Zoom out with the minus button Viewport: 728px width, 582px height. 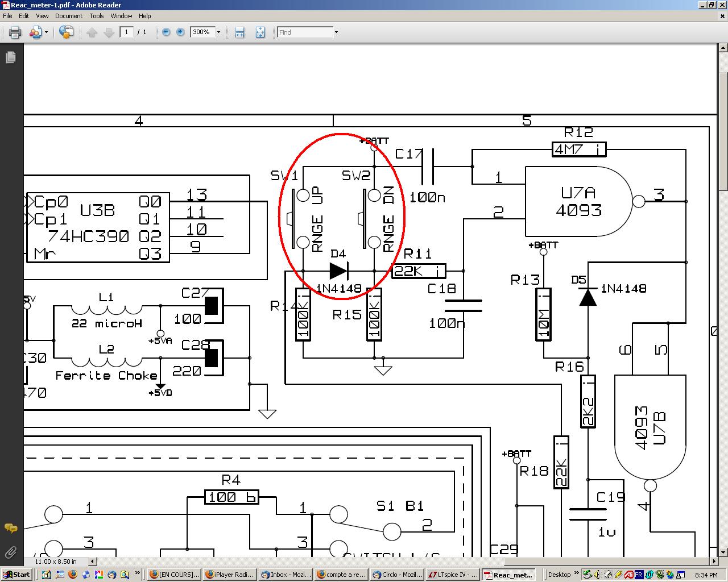pos(166,32)
